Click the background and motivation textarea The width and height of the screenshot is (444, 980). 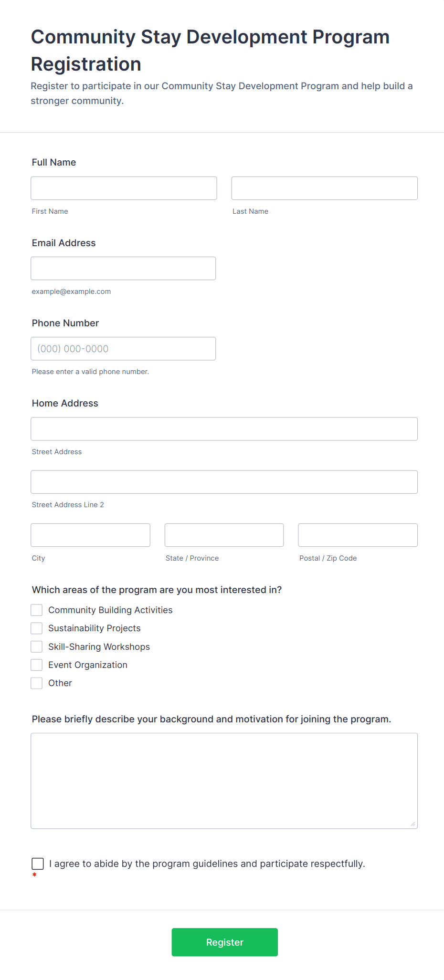(x=224, y=781)
